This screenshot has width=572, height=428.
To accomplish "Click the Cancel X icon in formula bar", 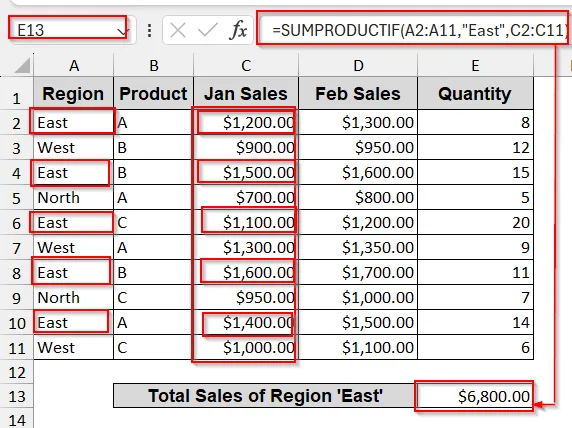I will (x=178, y=30).
